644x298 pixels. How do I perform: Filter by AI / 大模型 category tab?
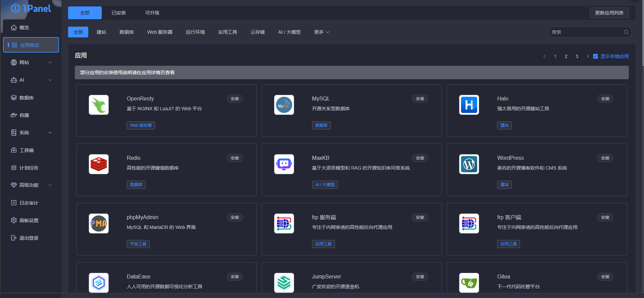click(289, 32)
